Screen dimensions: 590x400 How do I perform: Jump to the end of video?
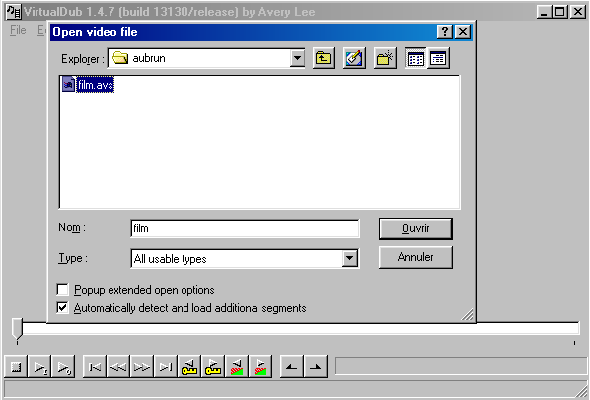pos(165,367)
